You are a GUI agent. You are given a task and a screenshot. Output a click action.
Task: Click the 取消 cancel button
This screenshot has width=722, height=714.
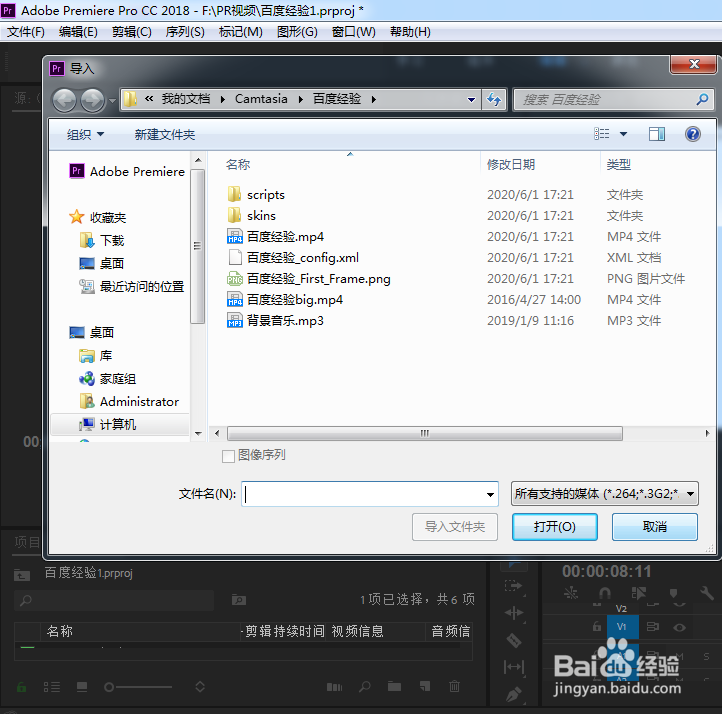655,527
